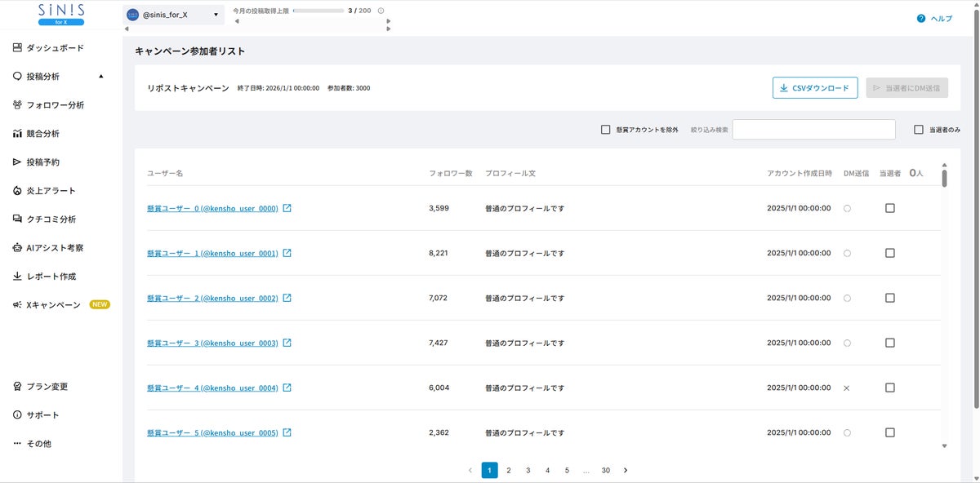Go to next page arrow in pagination
The width and height of the screenshot is (980, 483).
click(626, 471)
